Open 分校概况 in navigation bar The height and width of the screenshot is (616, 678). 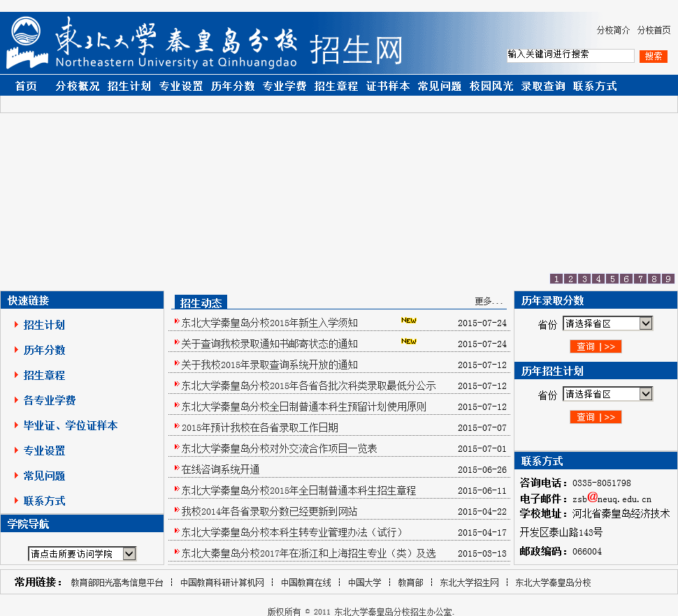pyautogui.click(x=78, y=86)
